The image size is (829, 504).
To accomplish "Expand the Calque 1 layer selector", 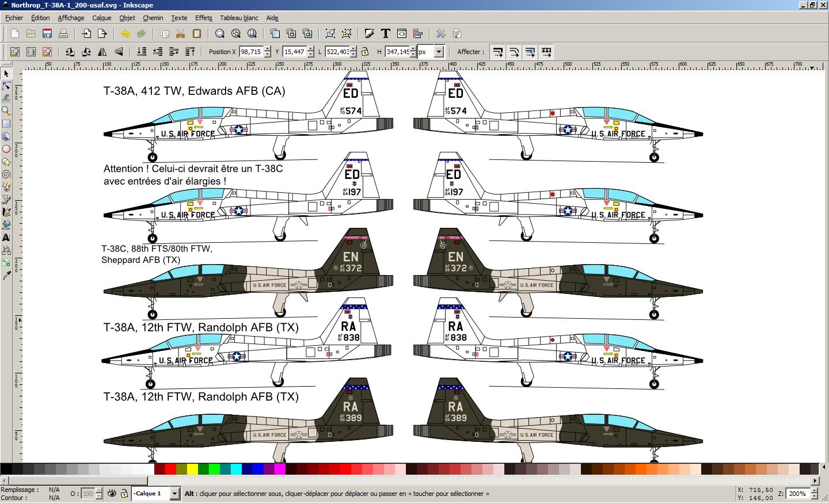I will (174, 494).
